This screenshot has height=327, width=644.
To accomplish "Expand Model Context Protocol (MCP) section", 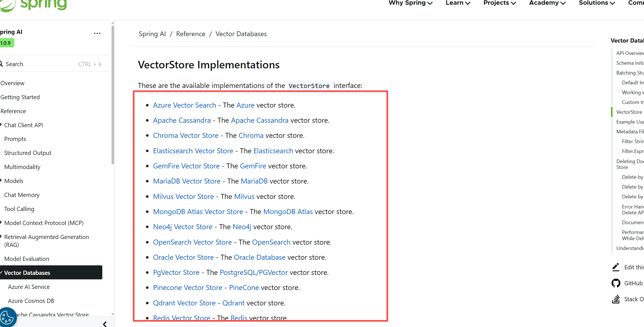I will point(1,222).
